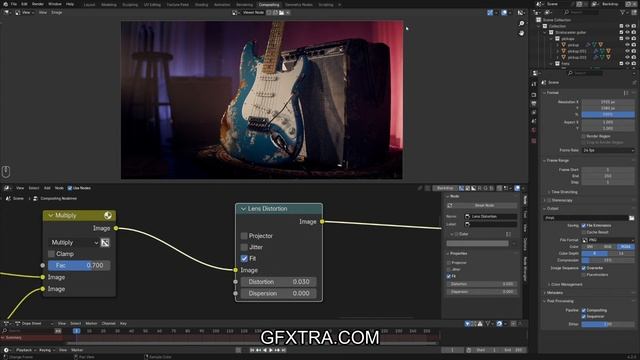The image size is (640, 360).
Task: Click the Scene properties icon in header
Action: [x=544, y=82]
